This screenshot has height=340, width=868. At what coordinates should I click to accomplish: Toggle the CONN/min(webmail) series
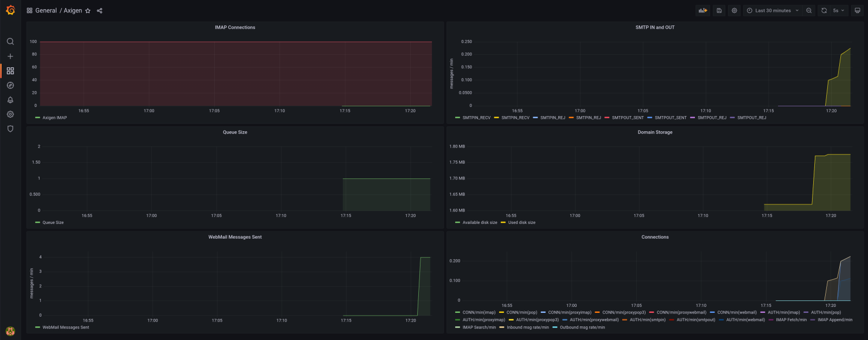[x=737, y=312]
